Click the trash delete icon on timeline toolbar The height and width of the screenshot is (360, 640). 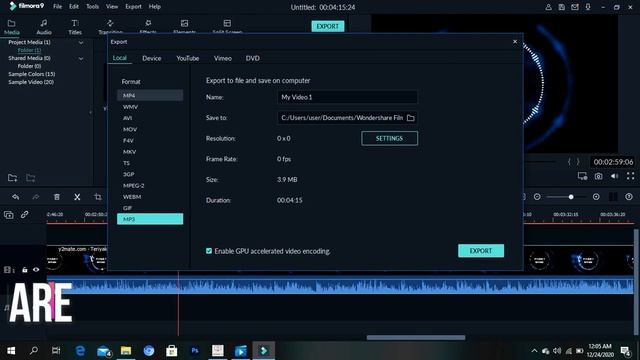pos(57,197)
